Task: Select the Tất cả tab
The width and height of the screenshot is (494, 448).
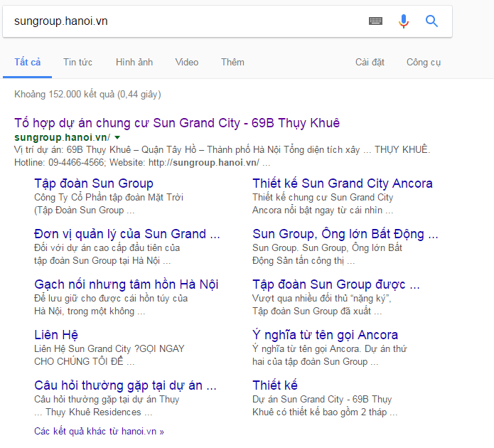Action: tap(28, 62)
